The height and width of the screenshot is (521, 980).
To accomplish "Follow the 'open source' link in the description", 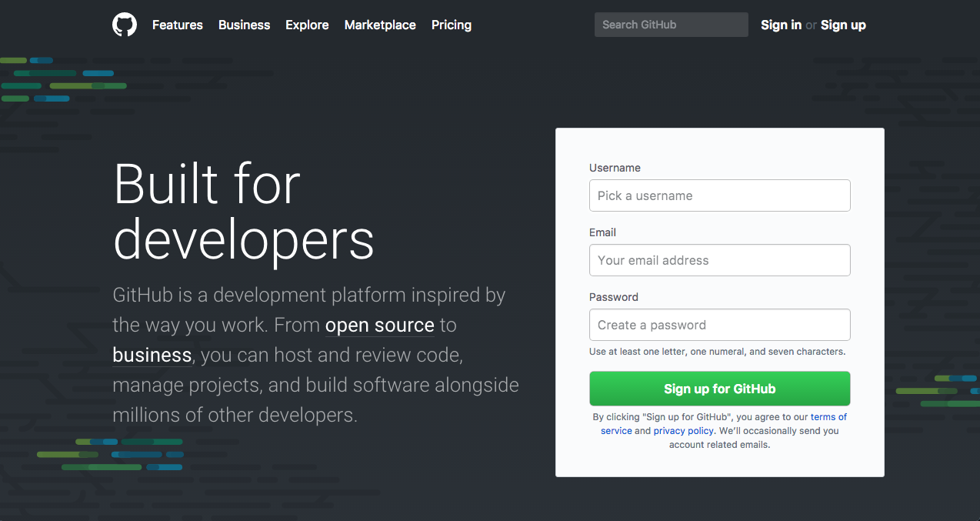I will [x=379, y=326].
